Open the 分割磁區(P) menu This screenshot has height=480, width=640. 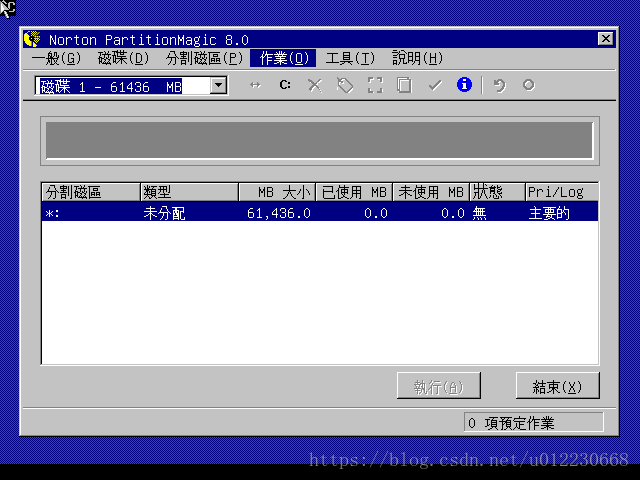click(204, 58)
